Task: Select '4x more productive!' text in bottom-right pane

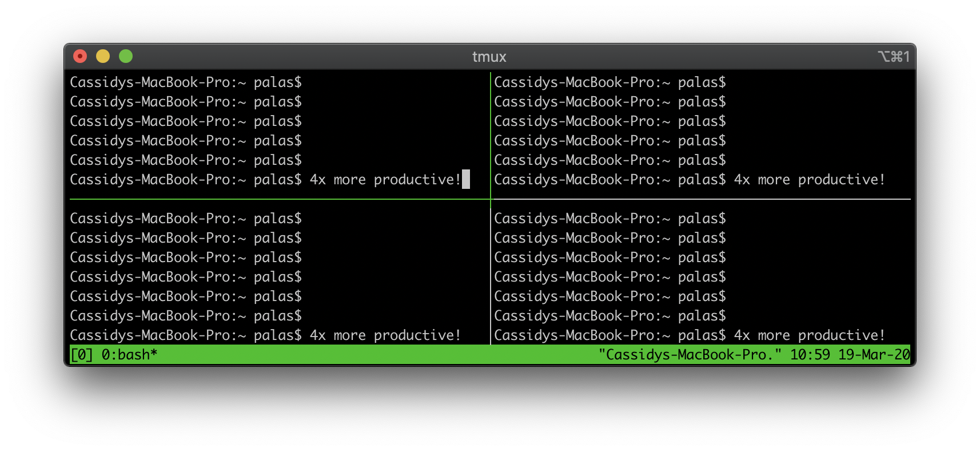Action: pyautogui.click(x=809, y=335)
